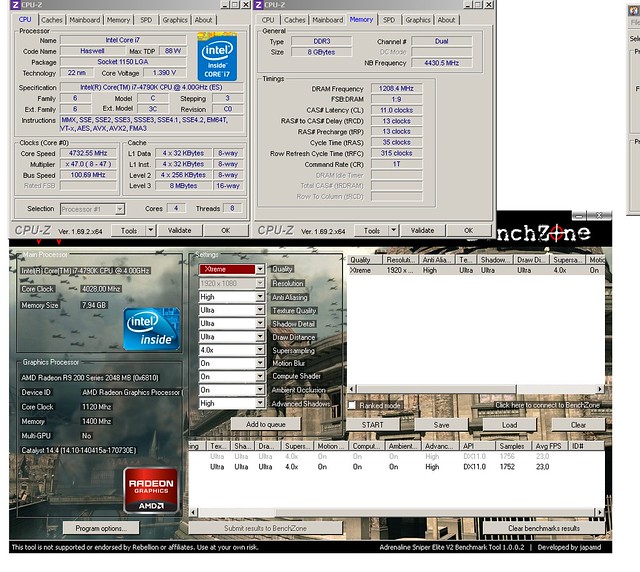The height and width of the screenshot is (572, 640).
Task: Switch to Mainboard tab in left CPU-Z window
Action: (x=84, y=20)
